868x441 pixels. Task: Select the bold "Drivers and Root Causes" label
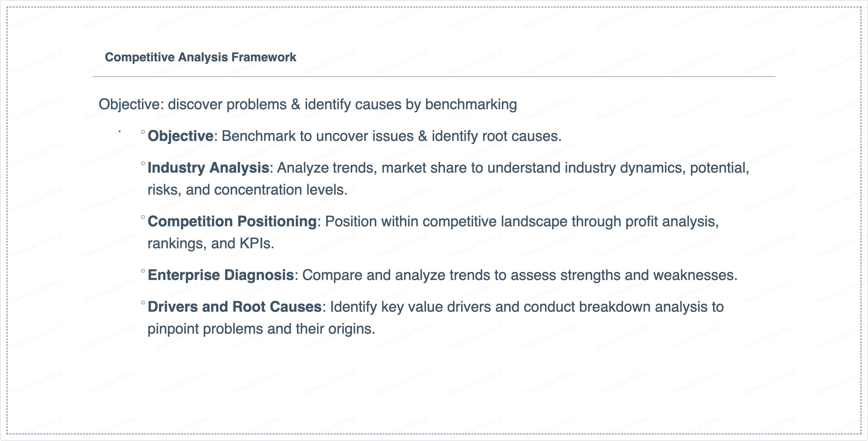[x=234, y=307]
